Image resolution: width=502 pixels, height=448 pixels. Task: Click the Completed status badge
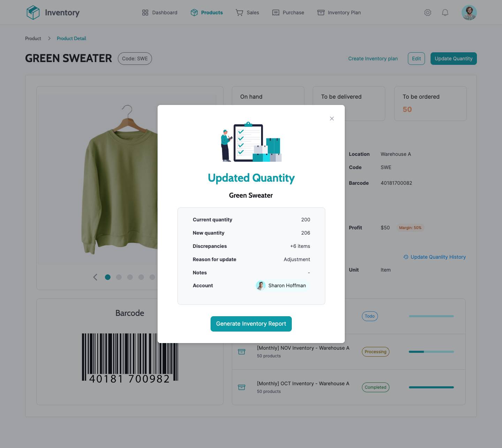point(375,387)
